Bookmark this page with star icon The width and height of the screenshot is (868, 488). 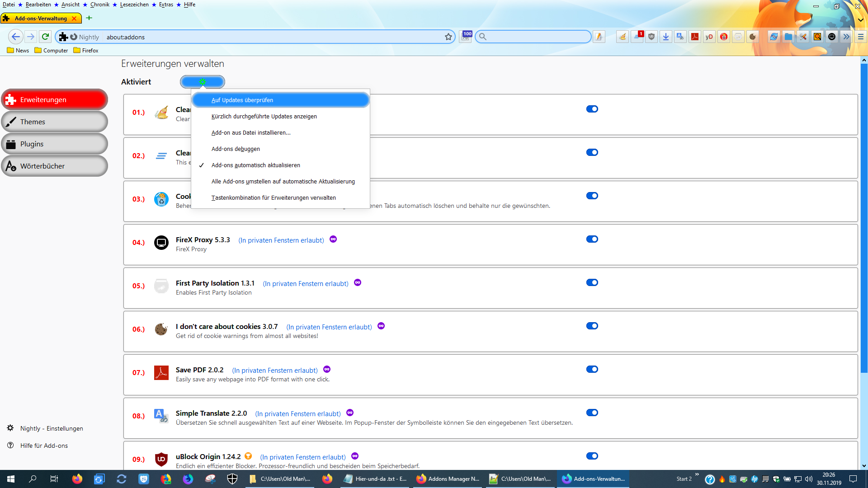pyautogui.click(x=448, y=37)
